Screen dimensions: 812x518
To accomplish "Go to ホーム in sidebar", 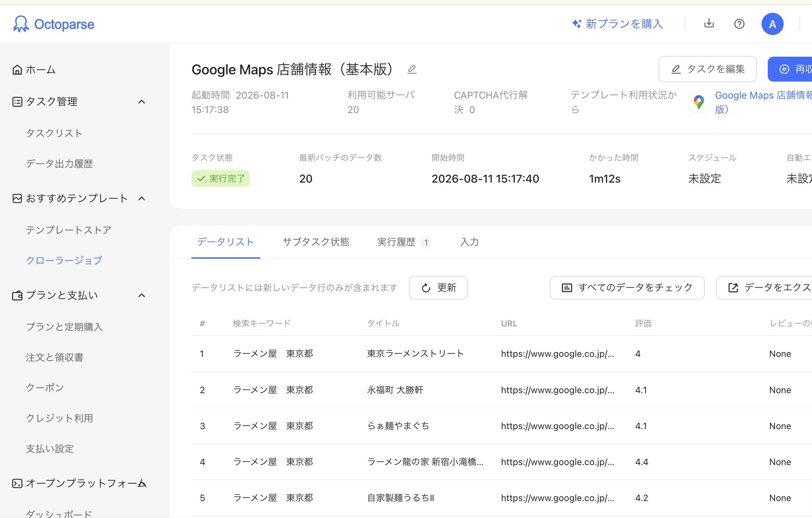I will 41,70.
